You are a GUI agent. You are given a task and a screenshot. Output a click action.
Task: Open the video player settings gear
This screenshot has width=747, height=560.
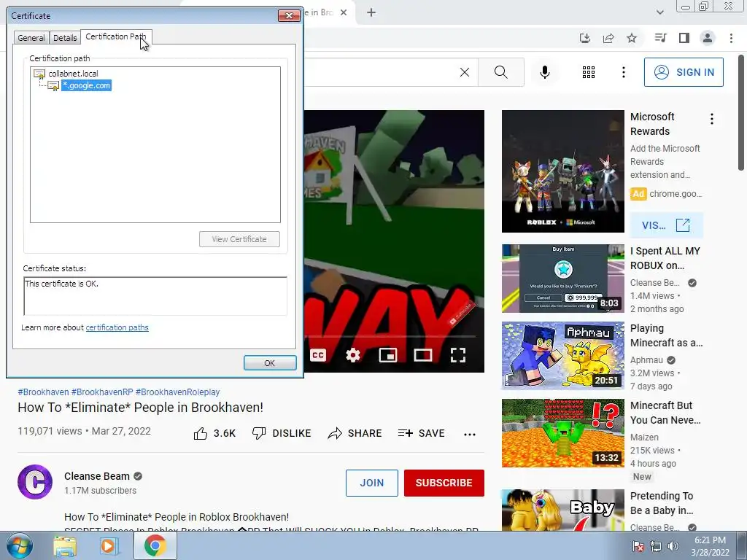(353, 355)
